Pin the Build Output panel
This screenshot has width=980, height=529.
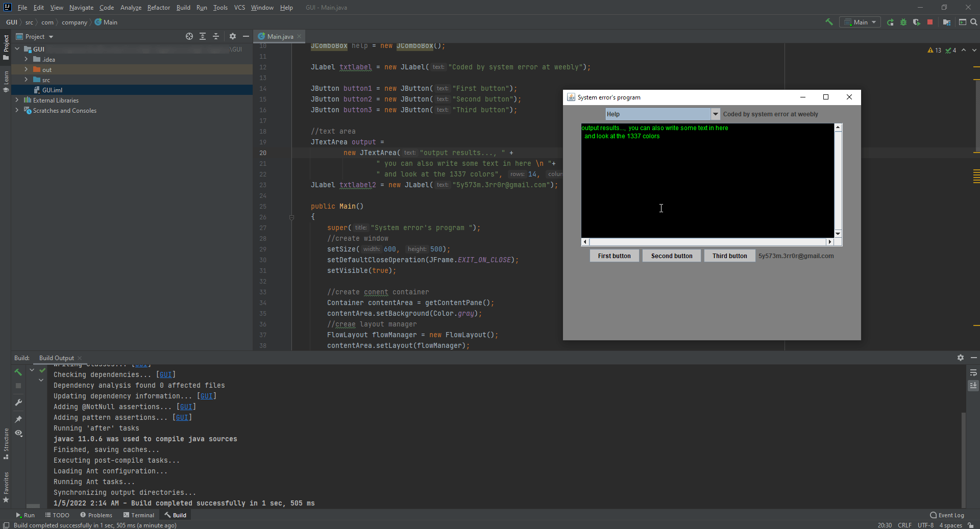pyautogui.click(x=18, y=419)
